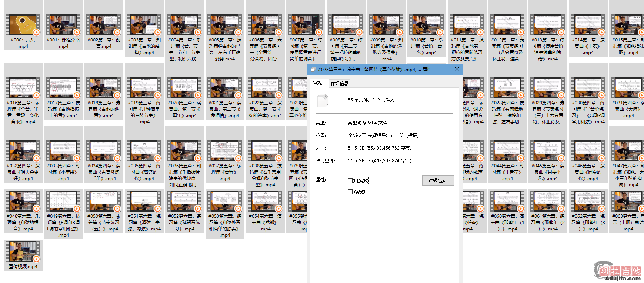The height and width of the screenshot is (283, 644).
Task: Select #048 乐理篇《和弦的根音》thumbnail
Action: pos(23,201)
